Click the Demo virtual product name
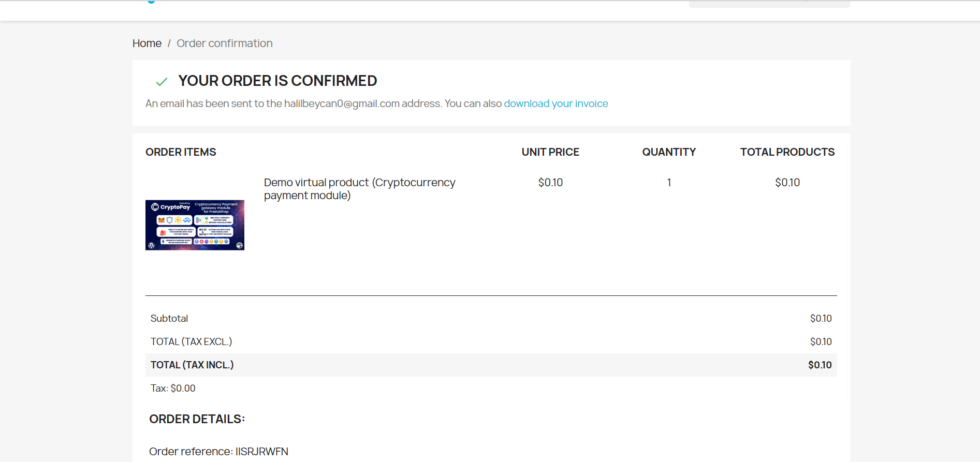Viewport: 980px width, 462px height. [359, 189]
